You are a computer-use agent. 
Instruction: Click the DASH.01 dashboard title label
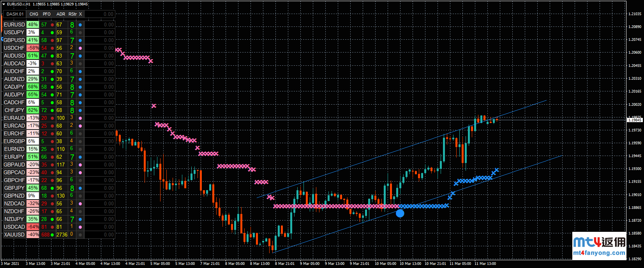pos(15,14)
